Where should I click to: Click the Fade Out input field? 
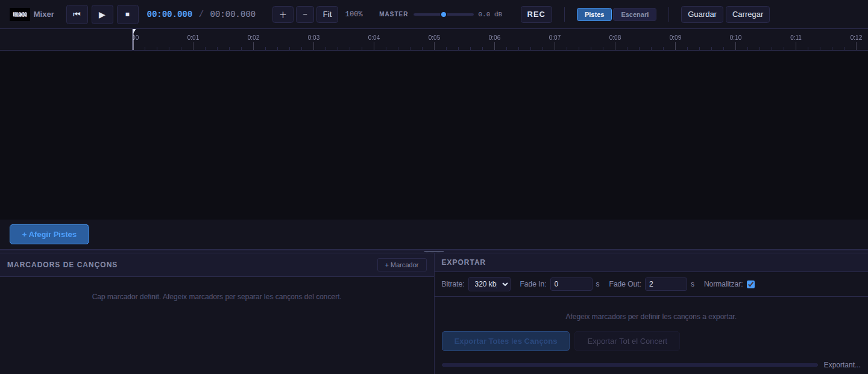666,284
